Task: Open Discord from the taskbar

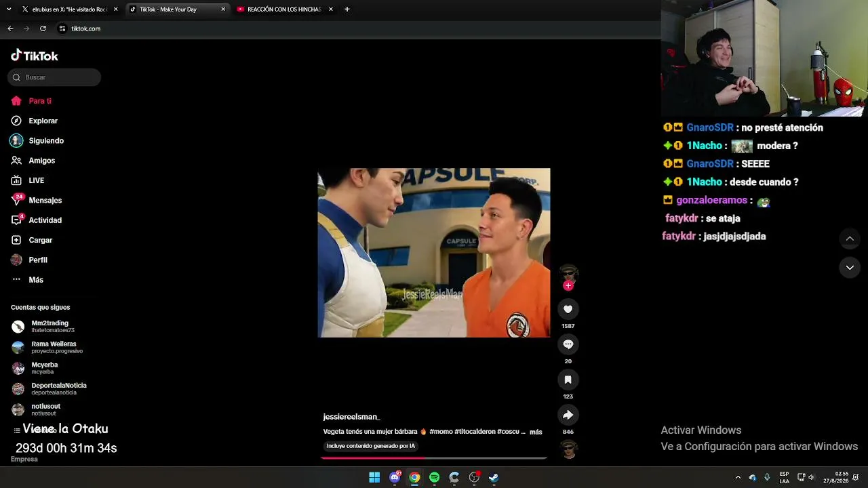Action: coord(395,477)
